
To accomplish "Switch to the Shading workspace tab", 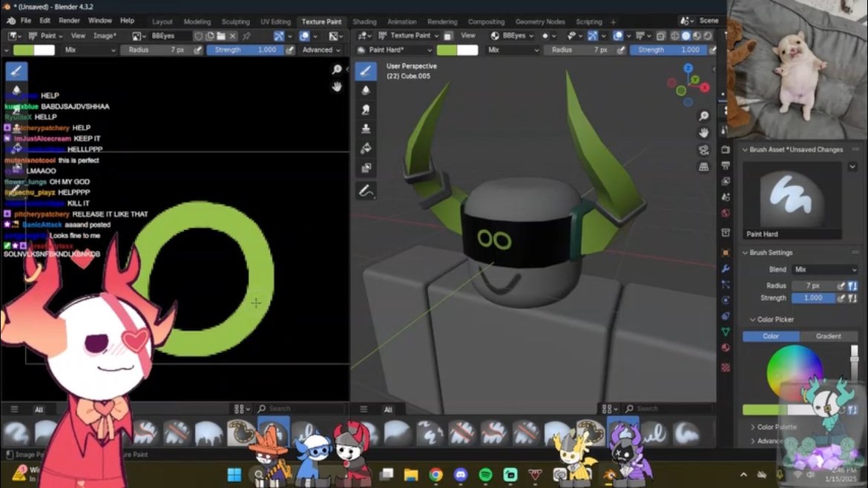I will coord(364,22).
